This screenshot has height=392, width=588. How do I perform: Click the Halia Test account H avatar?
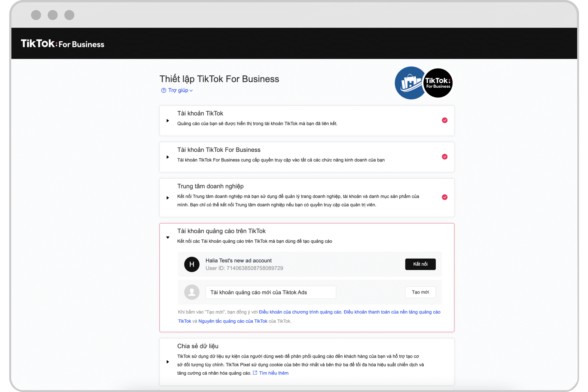point(192,264)
